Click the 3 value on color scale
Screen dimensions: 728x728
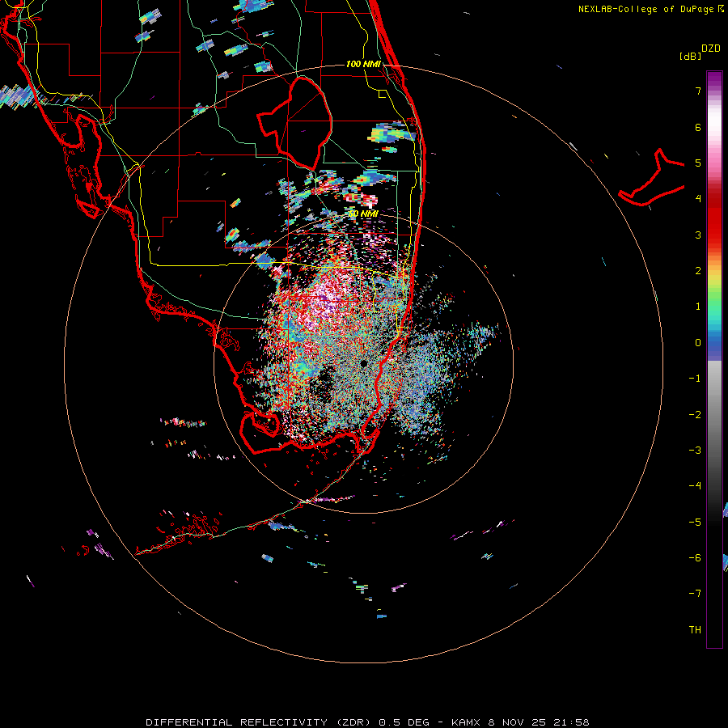click(x=698, y=235)
